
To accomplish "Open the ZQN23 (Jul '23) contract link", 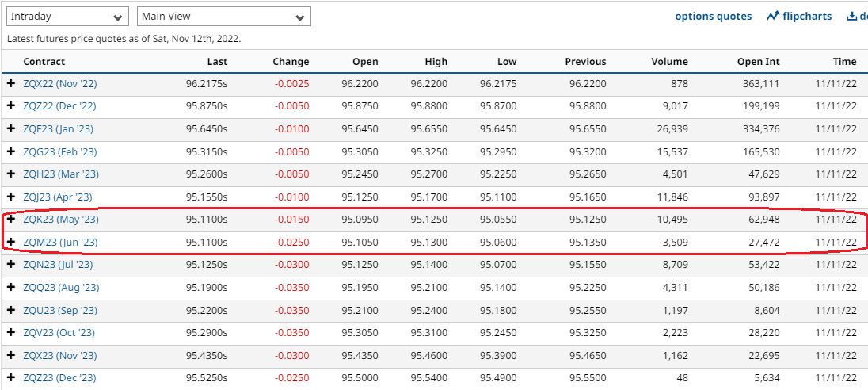I will coord(58,265).
